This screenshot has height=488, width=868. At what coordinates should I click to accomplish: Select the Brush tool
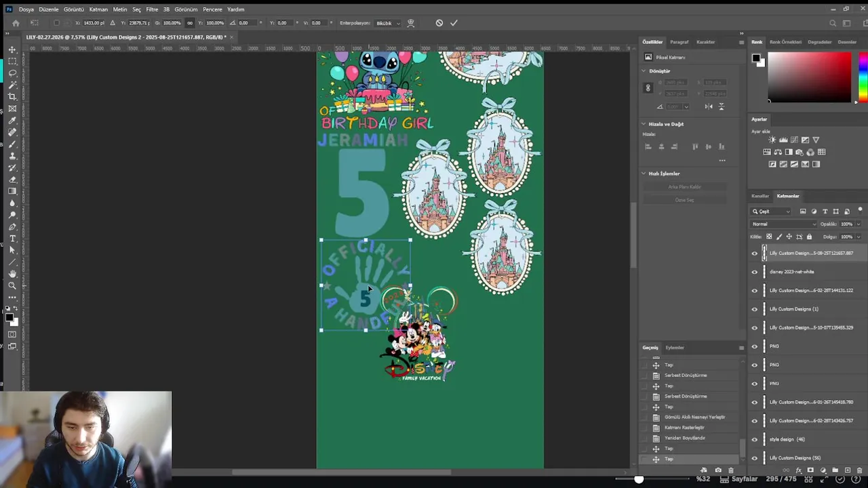(x=12, y=144)
